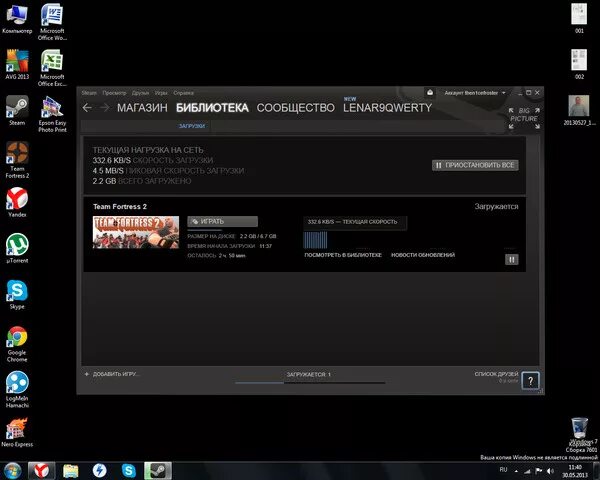Open the Просмотр menu
The height and width of the screenshot is (480, 600).
tap(114, 93)
